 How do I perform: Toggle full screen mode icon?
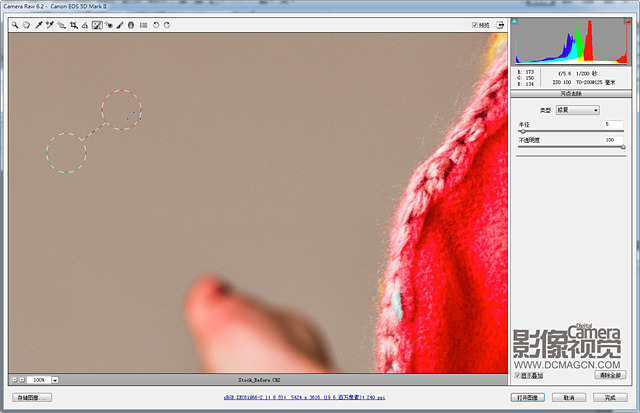[x=500, y=25]
